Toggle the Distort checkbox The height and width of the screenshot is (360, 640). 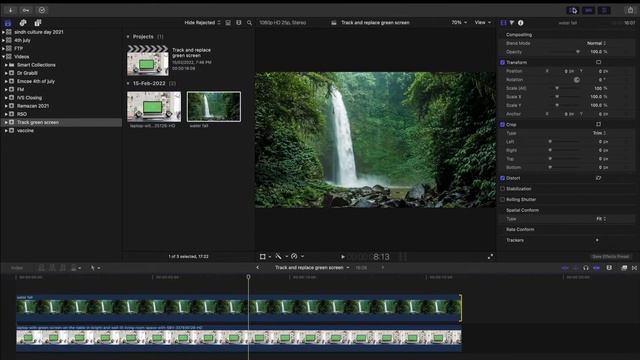point(502,178)
